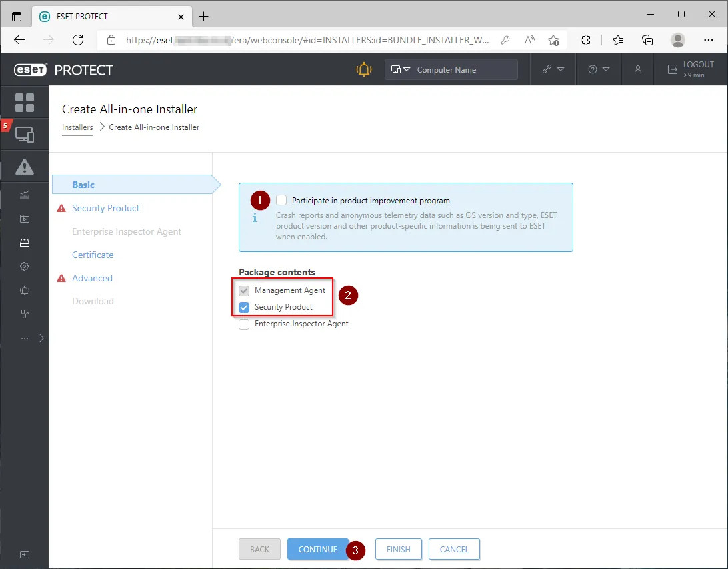The width and height of the screenshot is (728, 569).
Task: Expand the sidebar with the chevron arrow
Action: [x=41, y=338]
